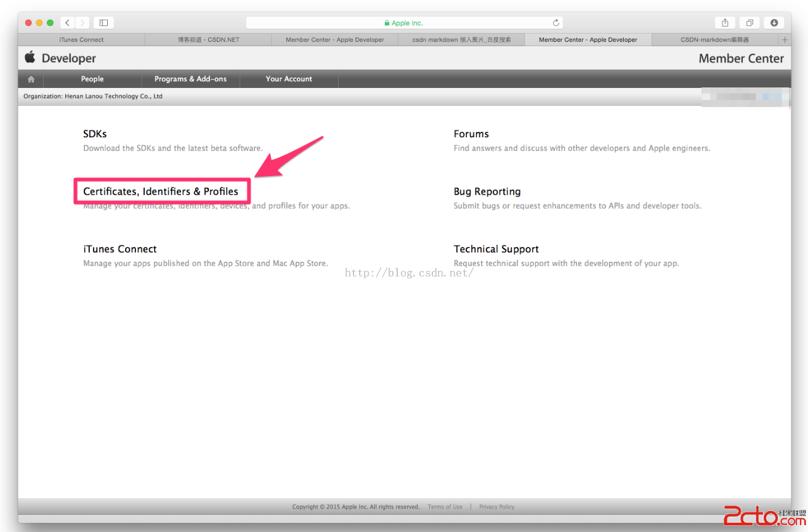Click the Copyright 2015 Apple Inc. text

356,507
